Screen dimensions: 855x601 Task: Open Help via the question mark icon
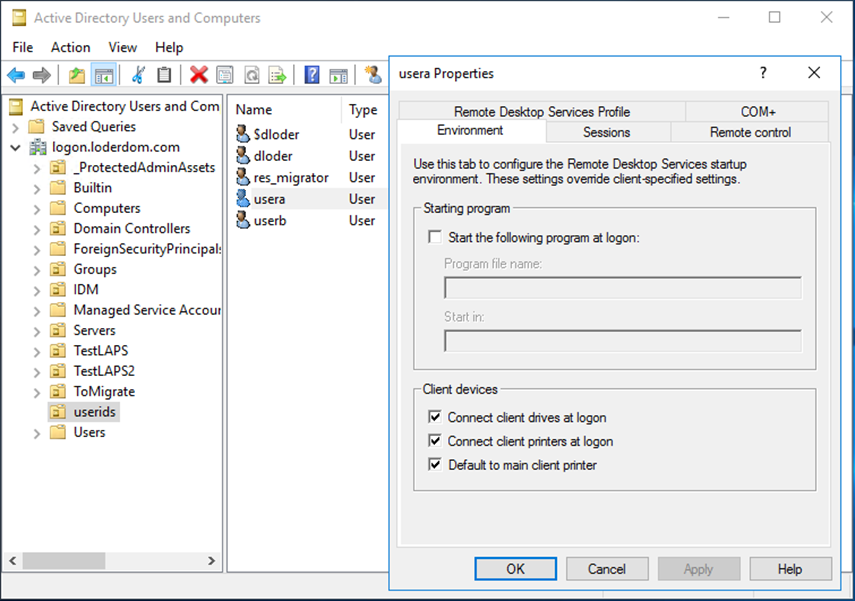click(x=311, y=75)
